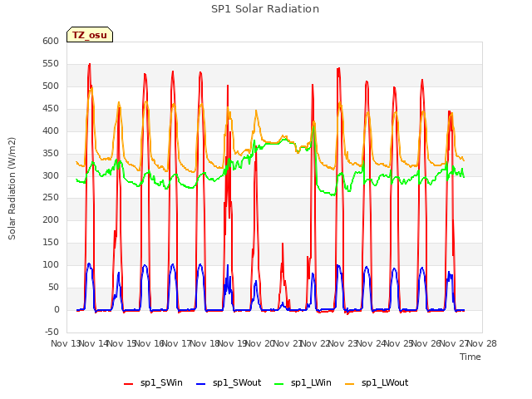
Task: Click the 400 y-axis tick label
Action: tap(51, 131)
